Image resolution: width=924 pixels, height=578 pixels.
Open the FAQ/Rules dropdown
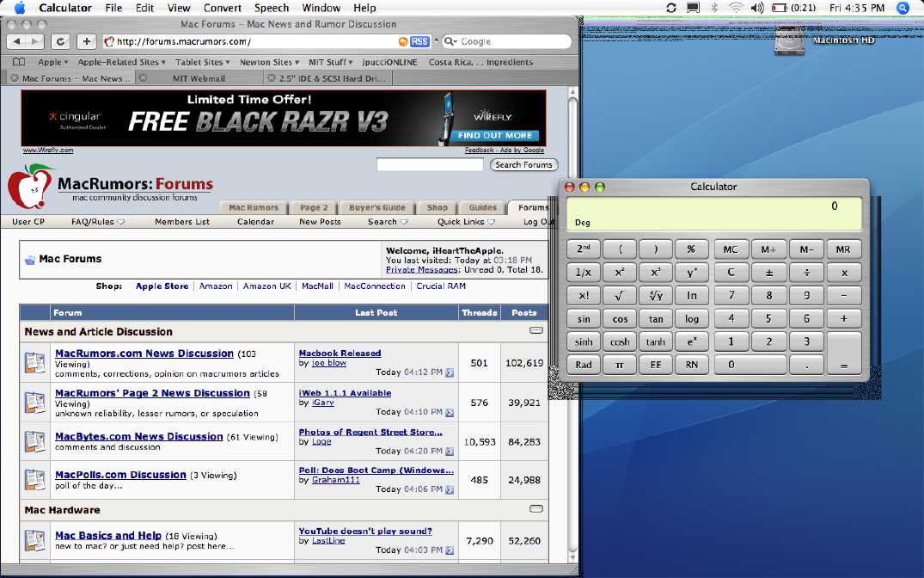point(98,222)
